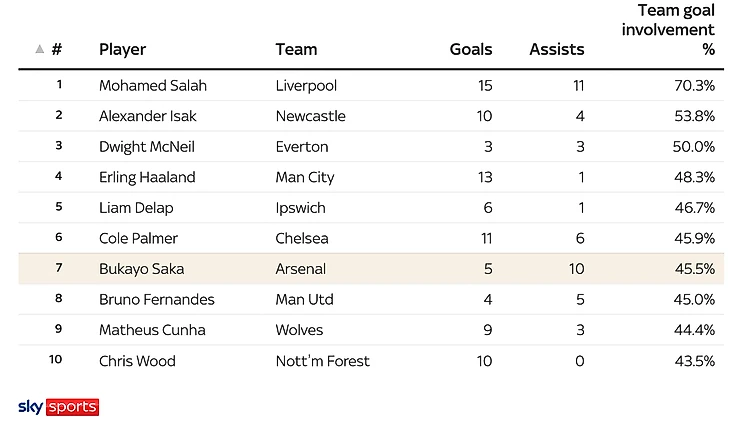Select the Chris Wood player name
The width and height of the screenshot is (730, 435).
tap(137, 361)
